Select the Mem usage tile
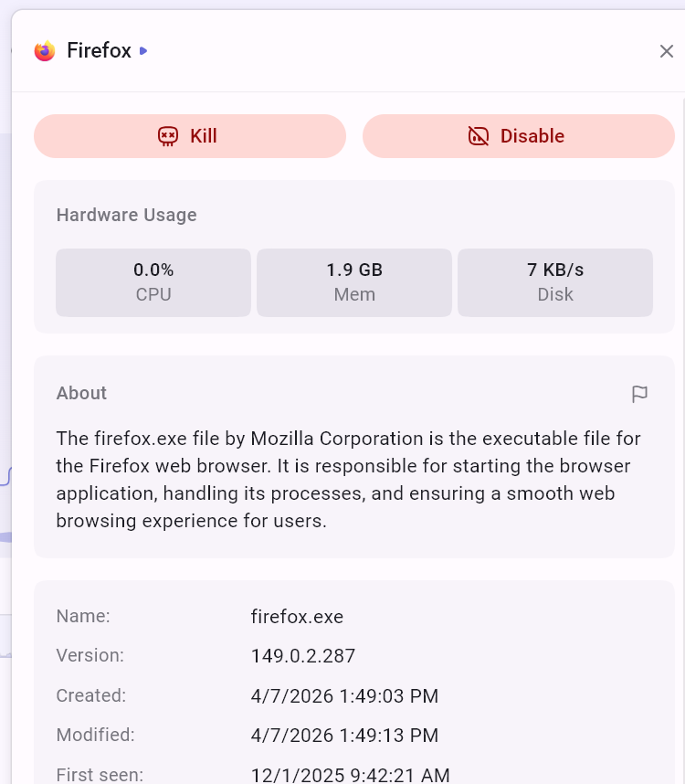The image size is (685, 784). 354,281
